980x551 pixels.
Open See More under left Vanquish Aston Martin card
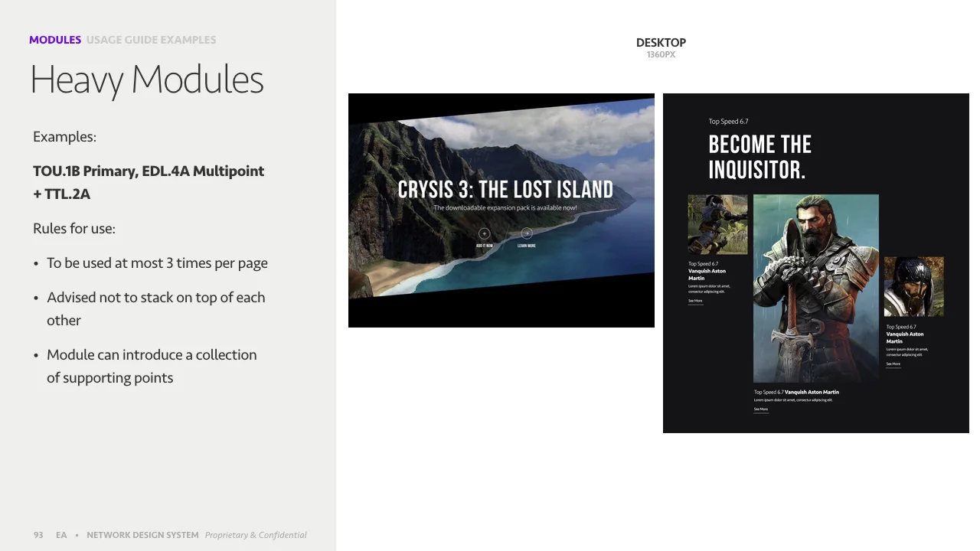[x=694, y=301]
